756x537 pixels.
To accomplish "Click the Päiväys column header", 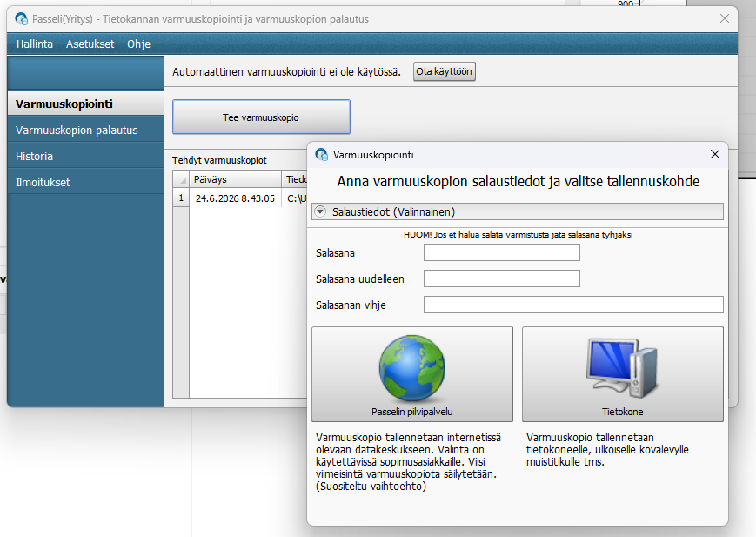I will click(235, 179).
